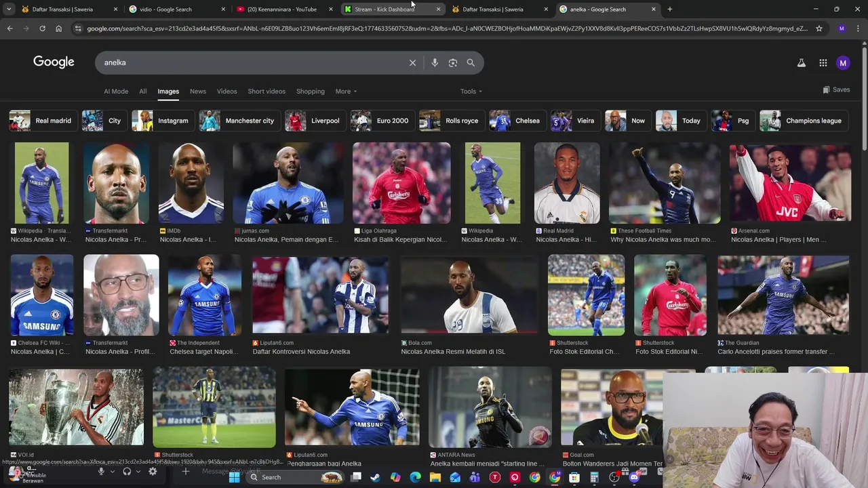Switch to the All results tab
The height and width of the screenshot is (488, 868).
point(142,91)
